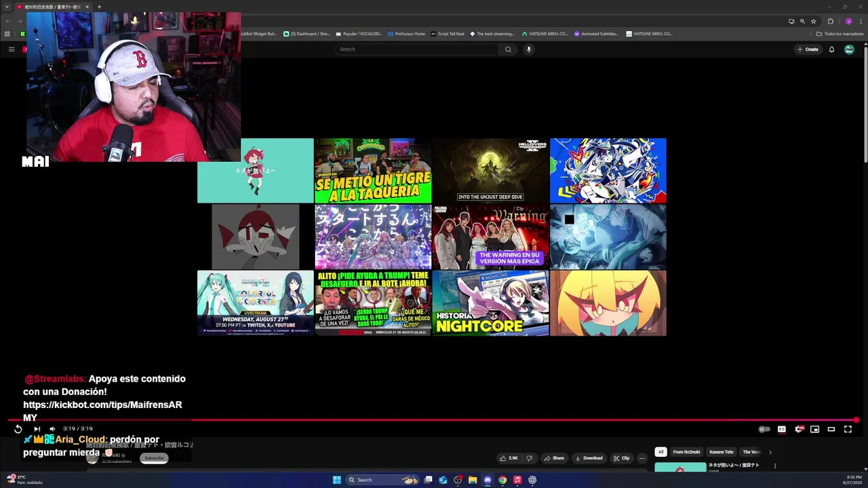868x488 pixels.
Task: Open Colorful Corner livestream thumbnail
Action: coord(255,303)
